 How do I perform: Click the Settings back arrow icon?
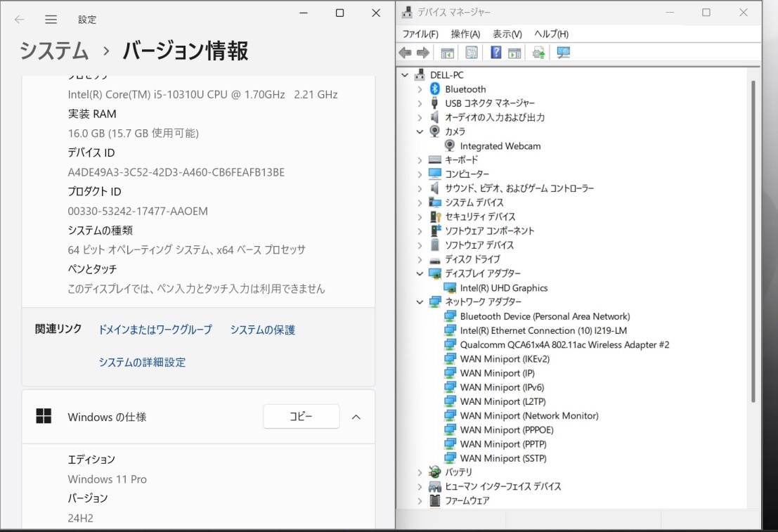[20, 20]
